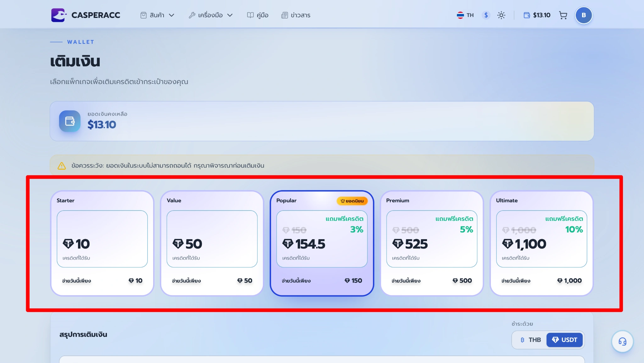Select the Popular 154.5 credit package
The width and height of the screenshot is (644, 363).
[x=322, y=243]
